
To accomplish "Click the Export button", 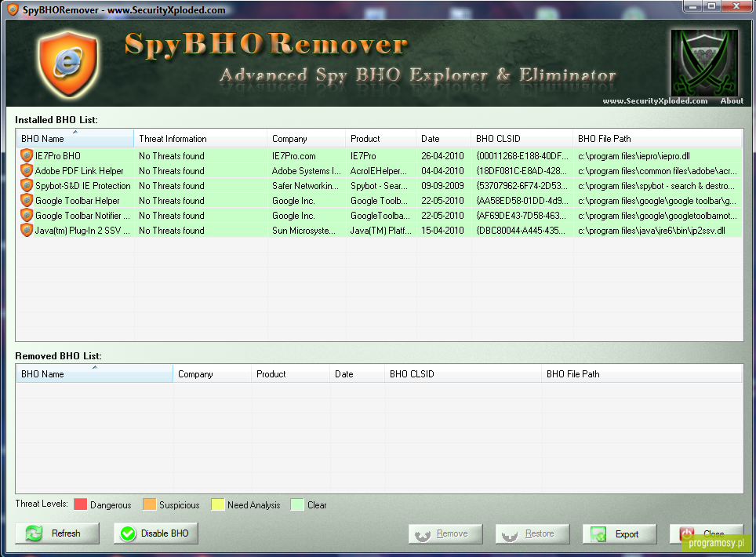I will click(x=620, y=533).
